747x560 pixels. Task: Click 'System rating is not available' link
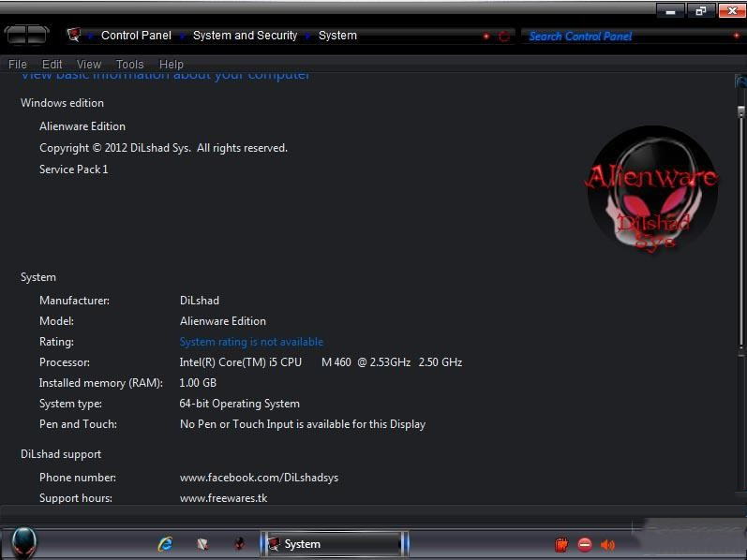(251, 342)
